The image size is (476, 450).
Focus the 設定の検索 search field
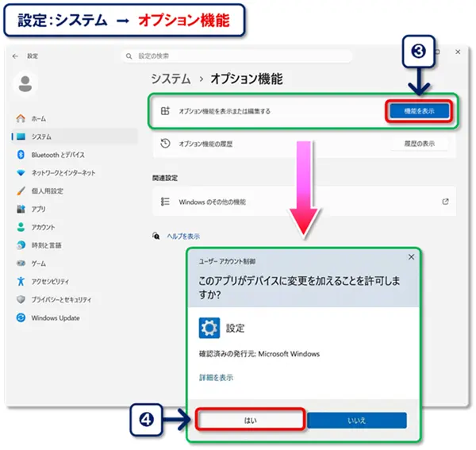[237, 56]
